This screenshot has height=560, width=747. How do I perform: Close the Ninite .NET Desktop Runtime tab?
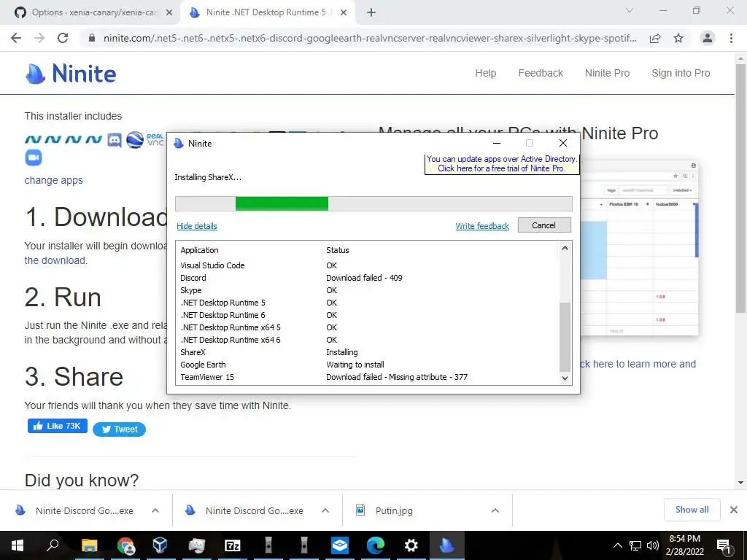click(x=344, y=13)
